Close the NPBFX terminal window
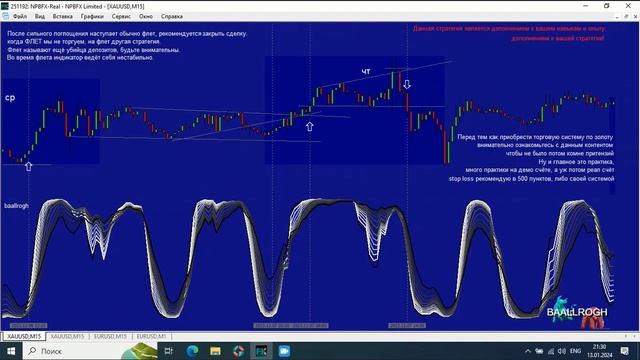Viewport: 640px width, 360px height. [628, 6]
